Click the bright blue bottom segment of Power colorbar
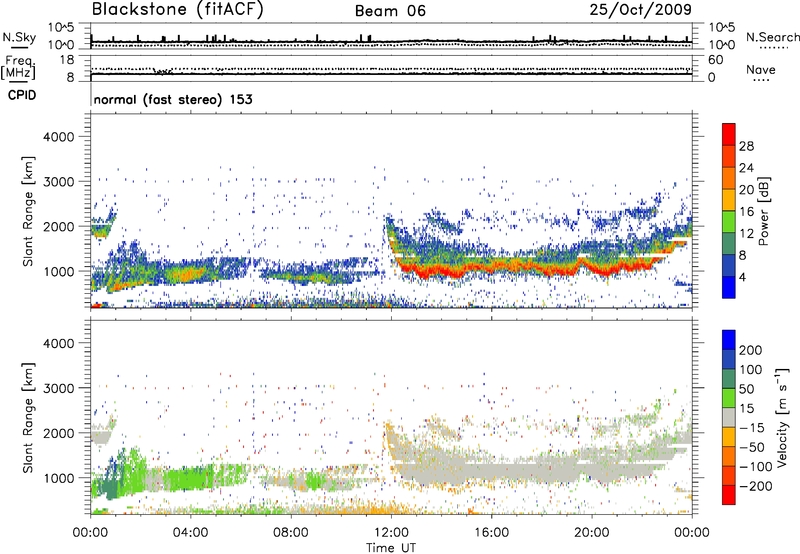The image size is (800, 554). (729, 287)
